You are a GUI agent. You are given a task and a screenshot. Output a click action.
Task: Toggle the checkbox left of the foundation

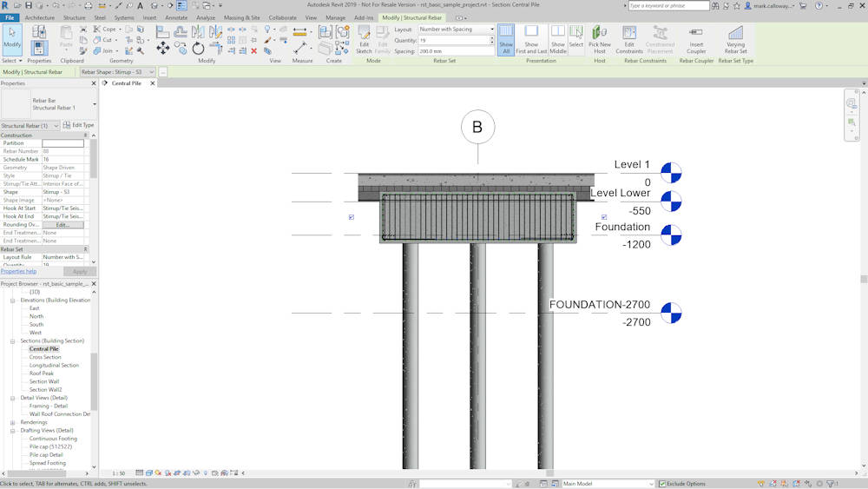point(352,217)
